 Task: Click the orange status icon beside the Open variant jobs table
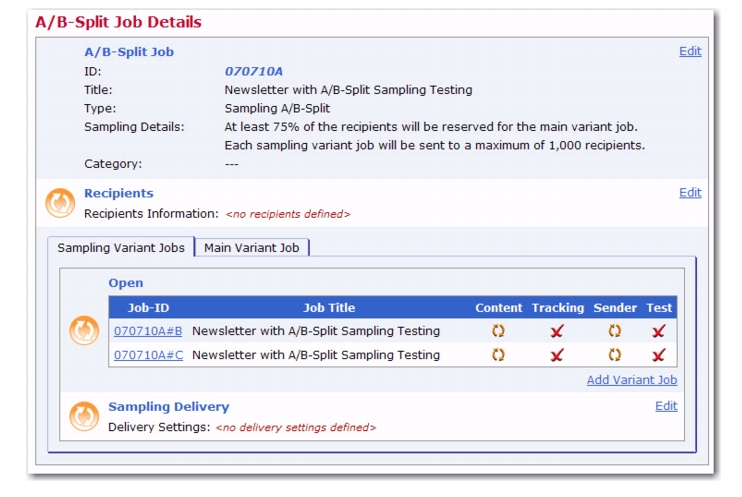click(x=84, y=330)
